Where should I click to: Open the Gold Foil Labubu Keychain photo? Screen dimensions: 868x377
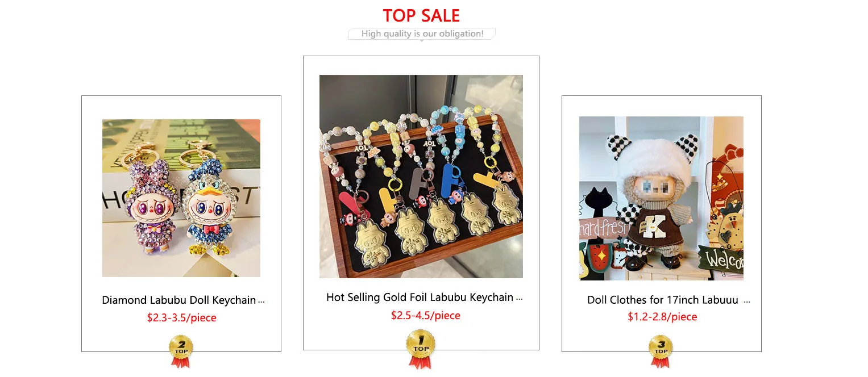[x=421, y=177]
